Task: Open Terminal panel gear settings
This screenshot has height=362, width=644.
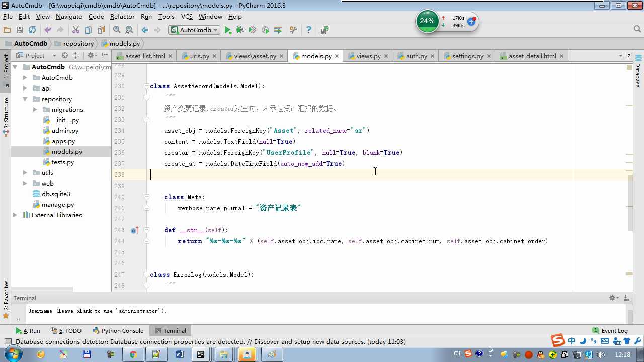Action: pyautogui.click(x=614, y=298)
